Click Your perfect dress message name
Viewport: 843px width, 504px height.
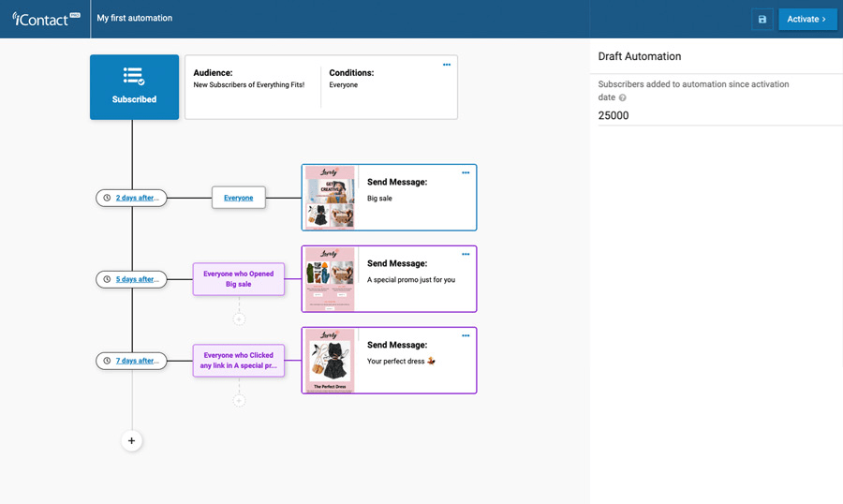[x=401, y=361]
